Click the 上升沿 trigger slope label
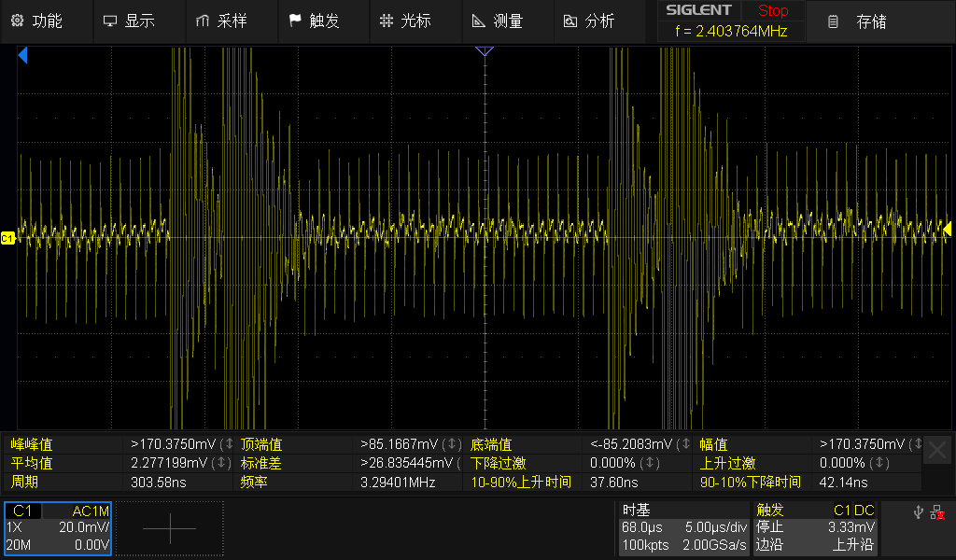The image size is (956, 560). pos(853,545)
